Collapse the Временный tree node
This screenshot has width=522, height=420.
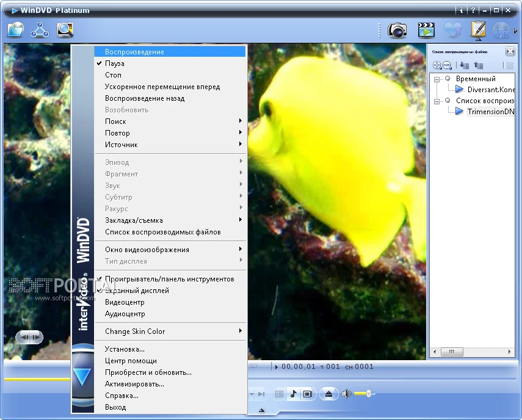click(x=437, y=79)
